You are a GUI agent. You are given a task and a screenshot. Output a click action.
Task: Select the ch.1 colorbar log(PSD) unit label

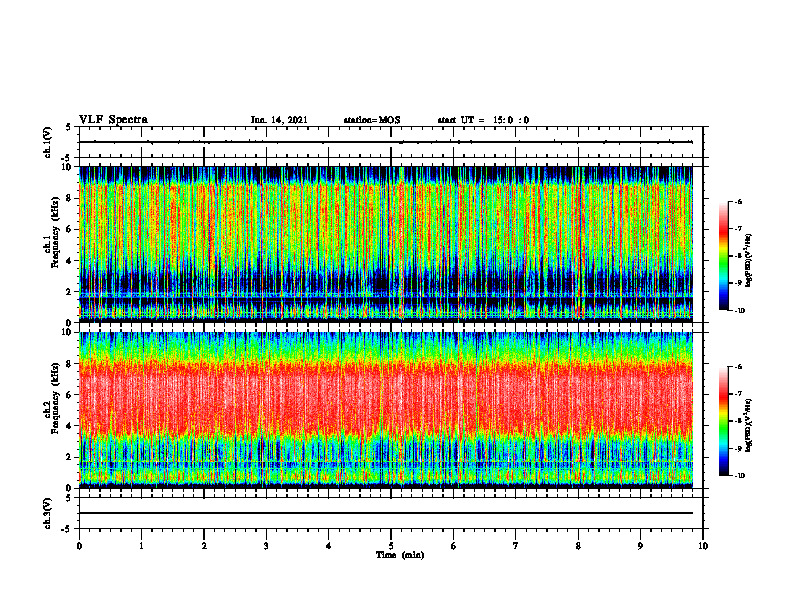click(749, 260)
